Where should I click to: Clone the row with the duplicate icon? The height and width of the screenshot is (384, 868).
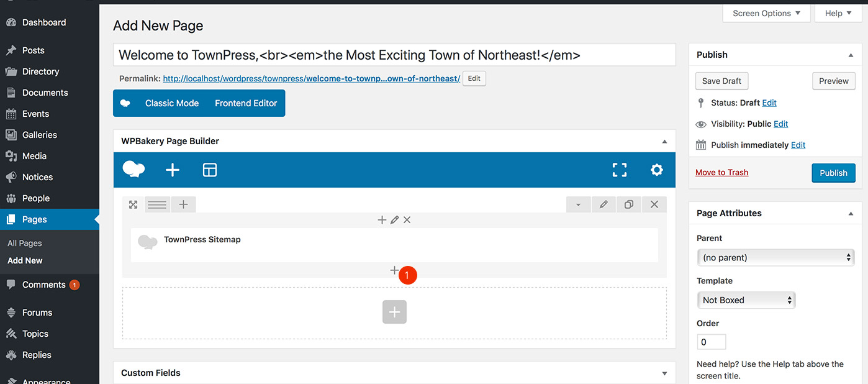629,204
